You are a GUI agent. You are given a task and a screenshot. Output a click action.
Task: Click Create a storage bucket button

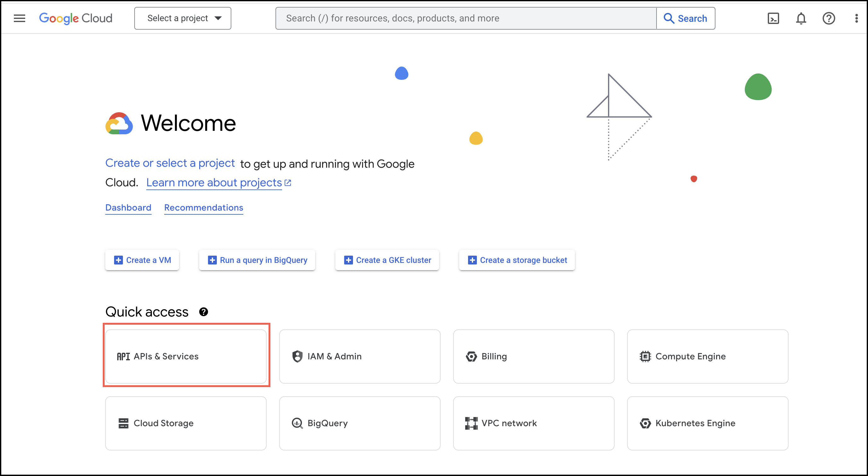[x=517, y=260]
